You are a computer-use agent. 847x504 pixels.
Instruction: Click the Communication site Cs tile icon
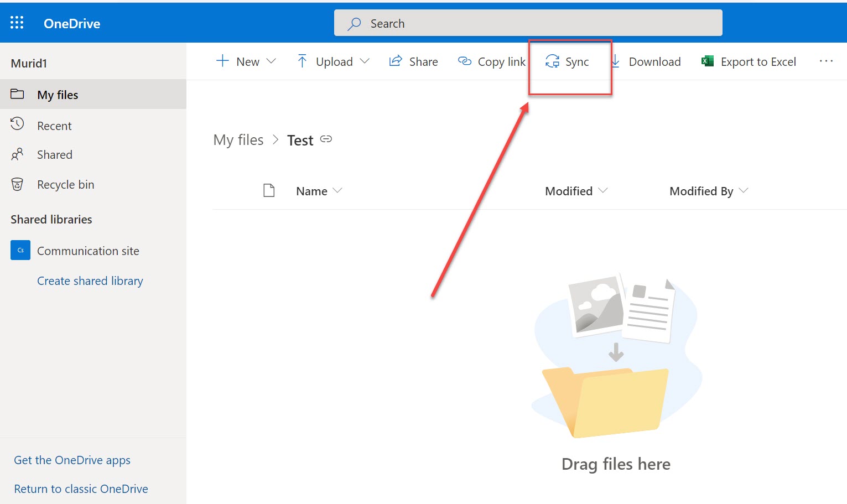[20, 250]
